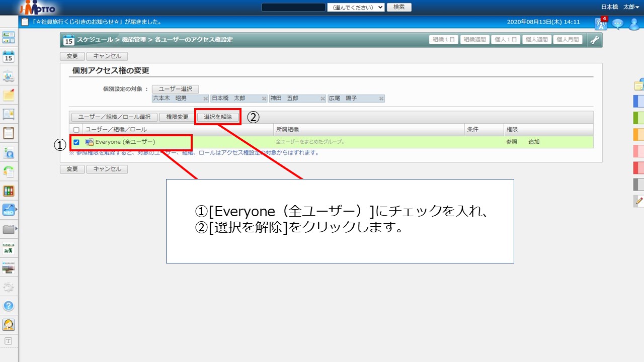Screen dimensions: 644x362
Task: Open the blue question mark help icon
Action: click(9, 306)
